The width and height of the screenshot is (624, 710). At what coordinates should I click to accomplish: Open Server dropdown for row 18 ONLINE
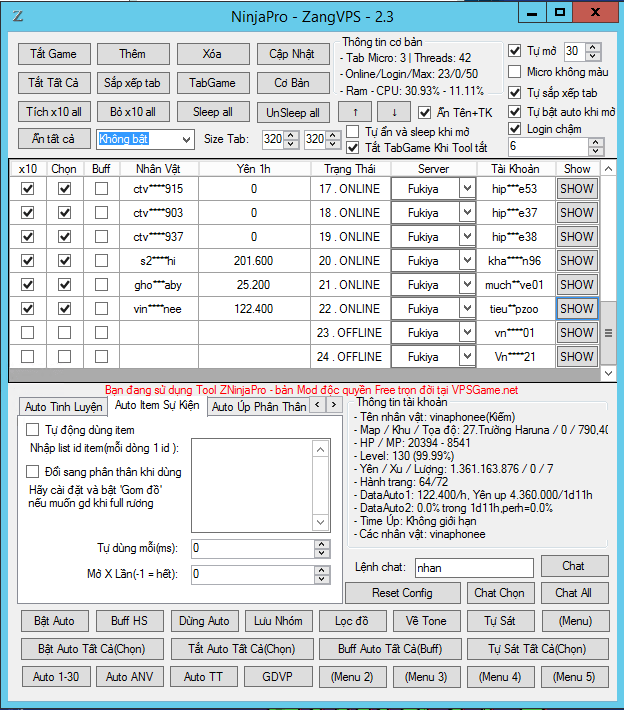[x=467, y=212]
